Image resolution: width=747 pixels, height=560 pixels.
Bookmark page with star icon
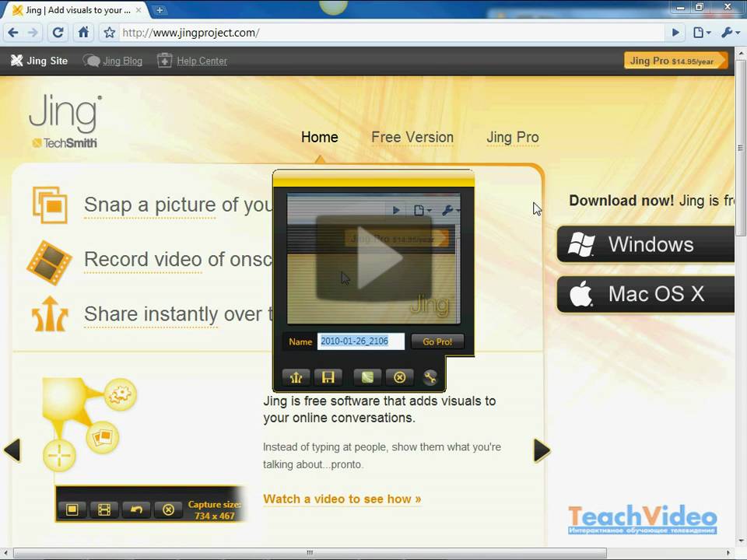click(x=110, y=33)
